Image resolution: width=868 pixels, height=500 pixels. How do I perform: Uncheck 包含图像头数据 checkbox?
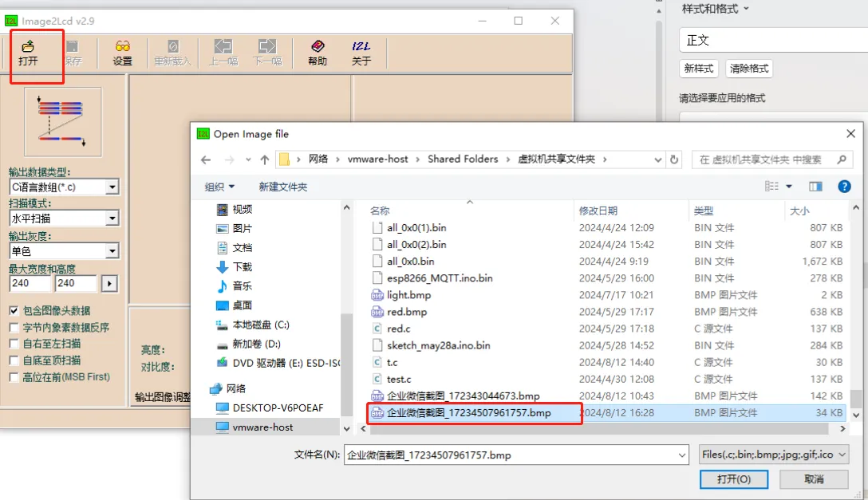pyautogui.click(x=14, y=311)
